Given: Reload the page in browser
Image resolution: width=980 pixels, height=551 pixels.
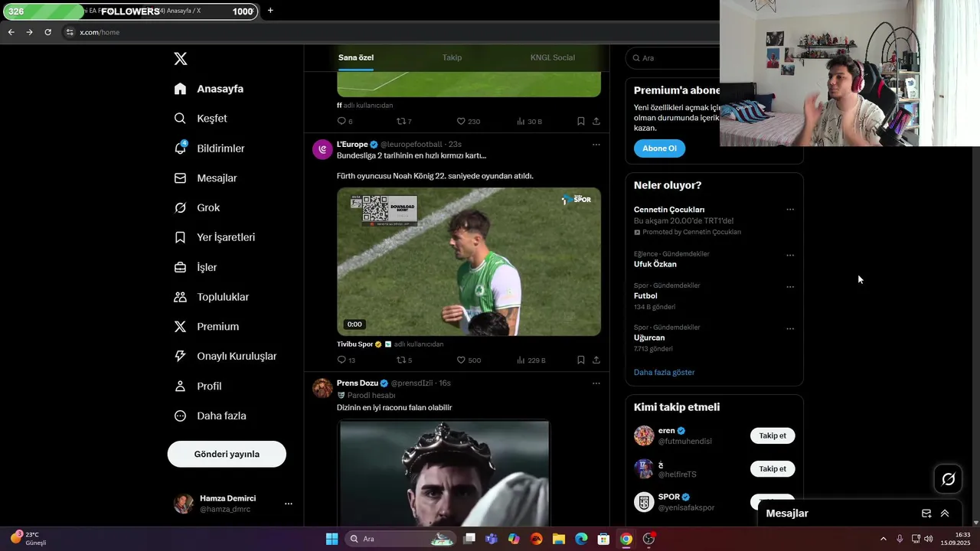Looking at the screenshot, I should [x=47, y=32].
